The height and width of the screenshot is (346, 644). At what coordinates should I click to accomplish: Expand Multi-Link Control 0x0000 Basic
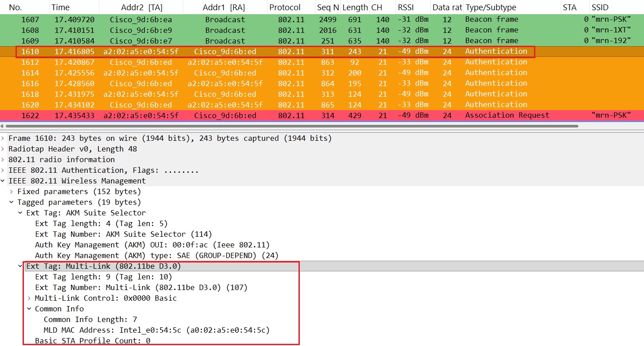pos(29,298)
